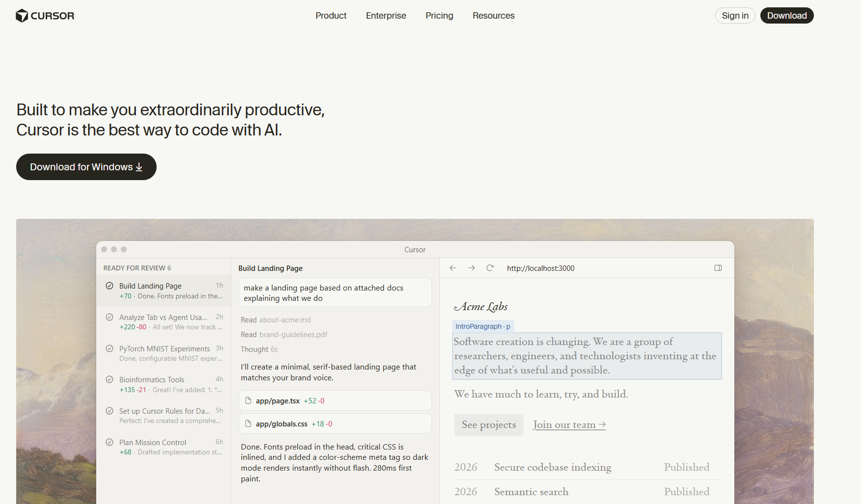This screenshot has height=504, width=861.
Task: Toggle the side panel icon near URL
Action: click(718, 268)
